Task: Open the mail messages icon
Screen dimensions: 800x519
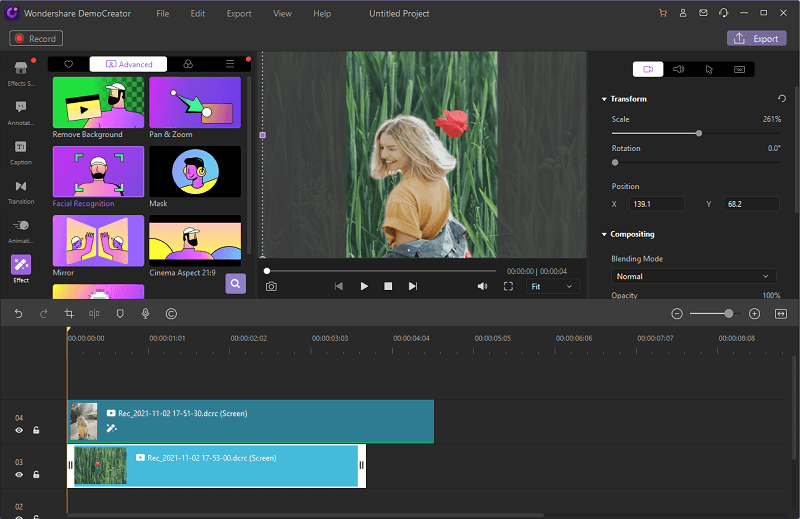Action: pos(703,13)
